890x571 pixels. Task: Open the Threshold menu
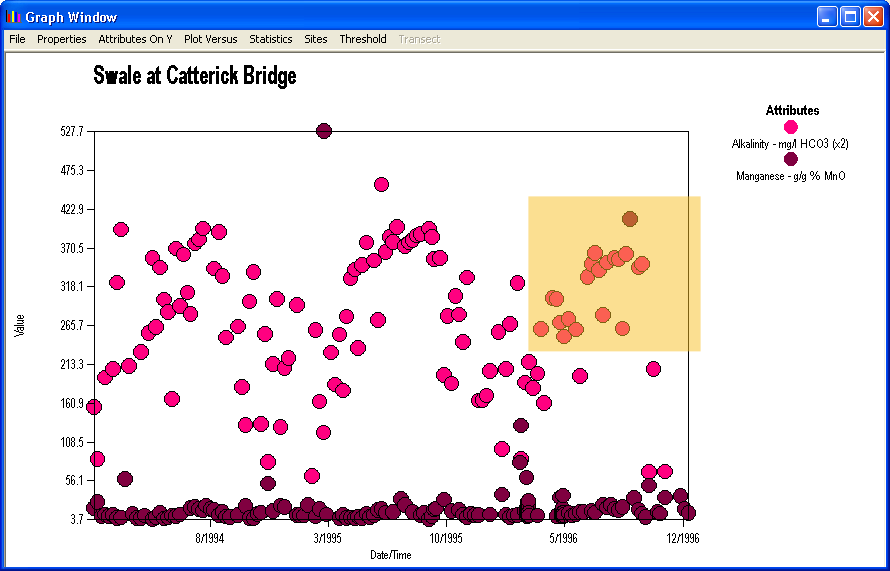tap(363, 39)
